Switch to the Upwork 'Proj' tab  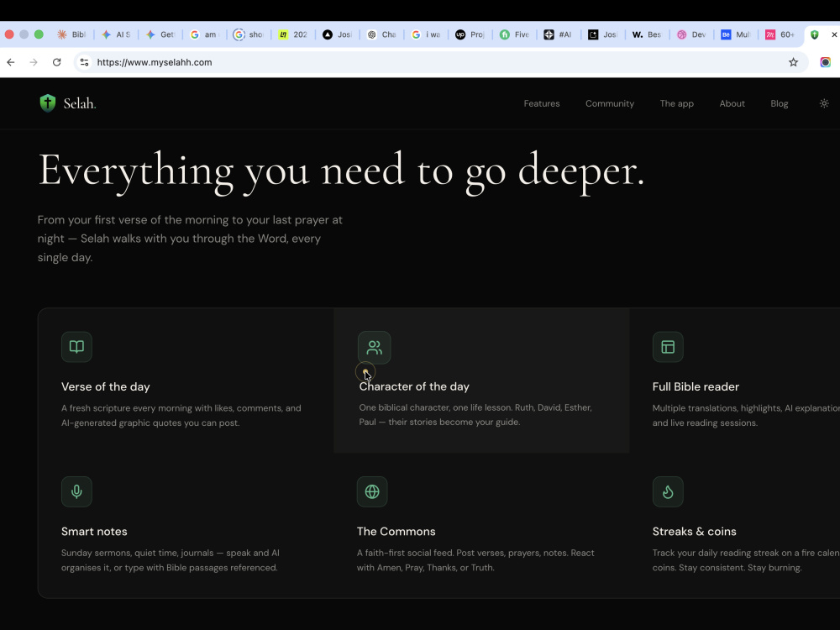click(x=470, y=34)
